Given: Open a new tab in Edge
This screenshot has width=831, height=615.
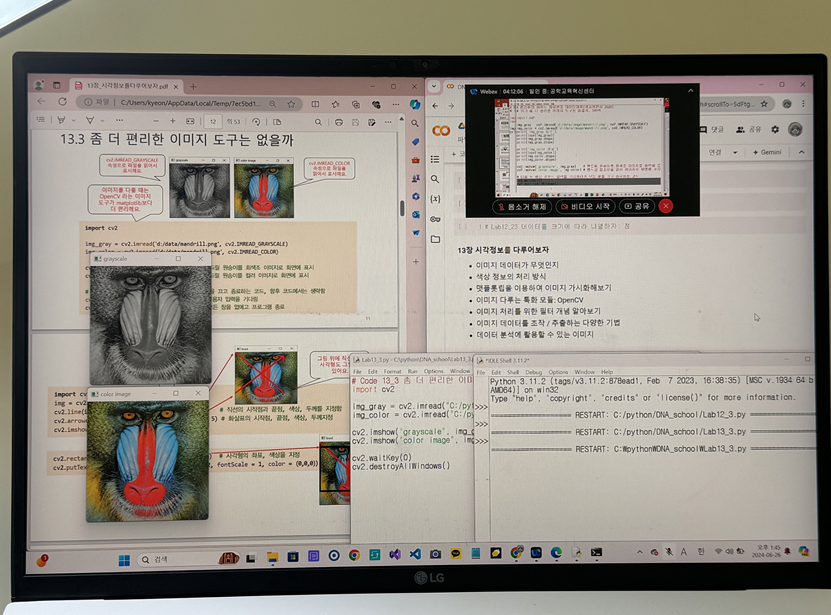Looking at the screenshot, I should pos(193,86).
